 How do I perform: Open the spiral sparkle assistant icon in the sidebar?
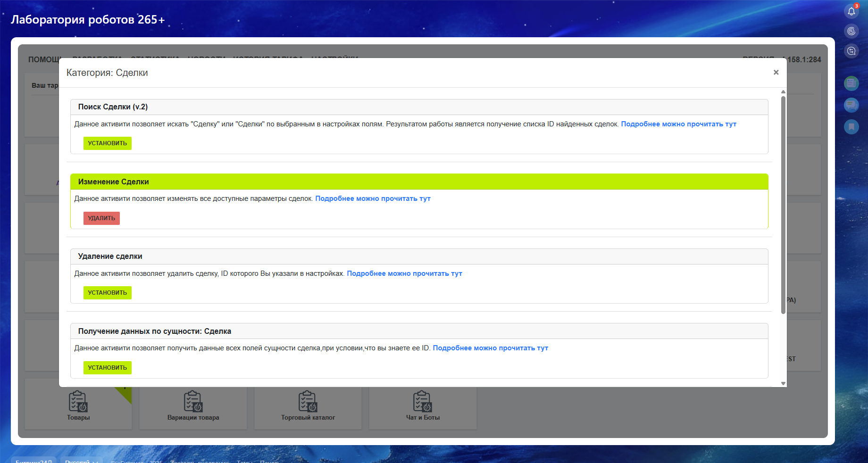click(x=851, y=31)
